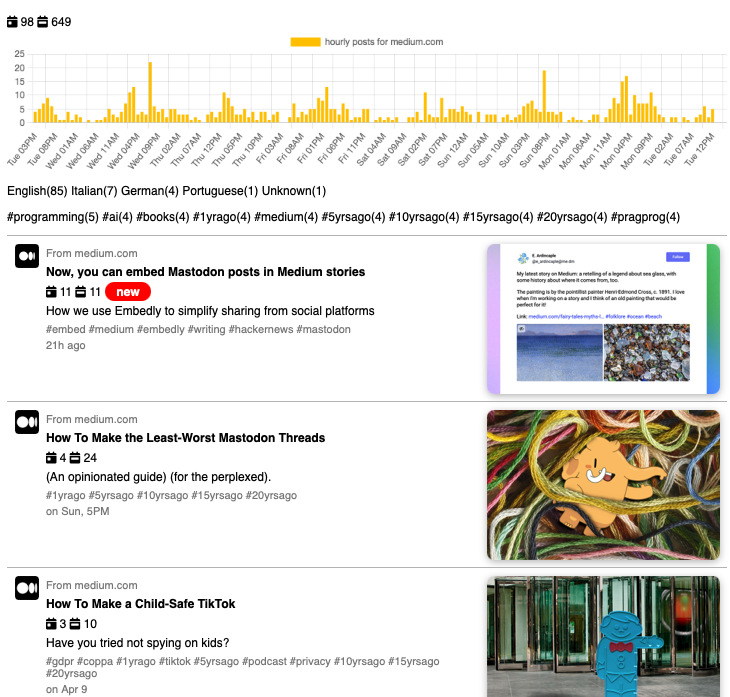Open the #ai(4) hashtag

[x=117, y=217]
